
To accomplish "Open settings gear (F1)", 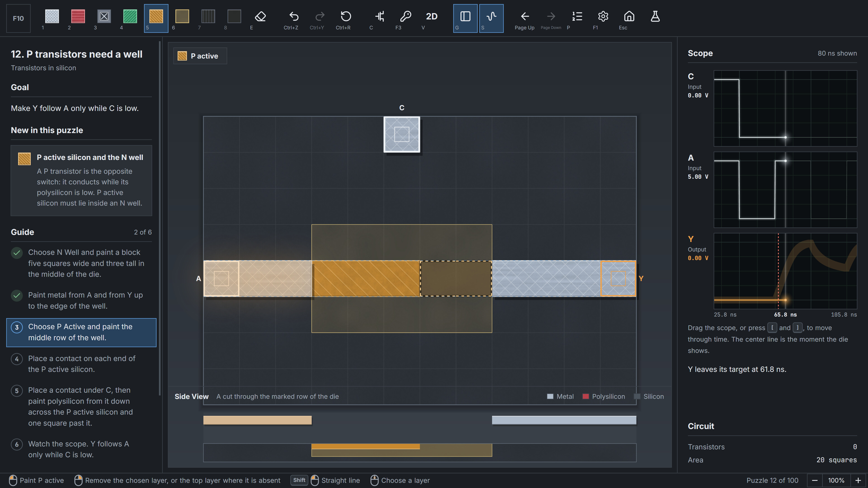I will tap(603, 18).
